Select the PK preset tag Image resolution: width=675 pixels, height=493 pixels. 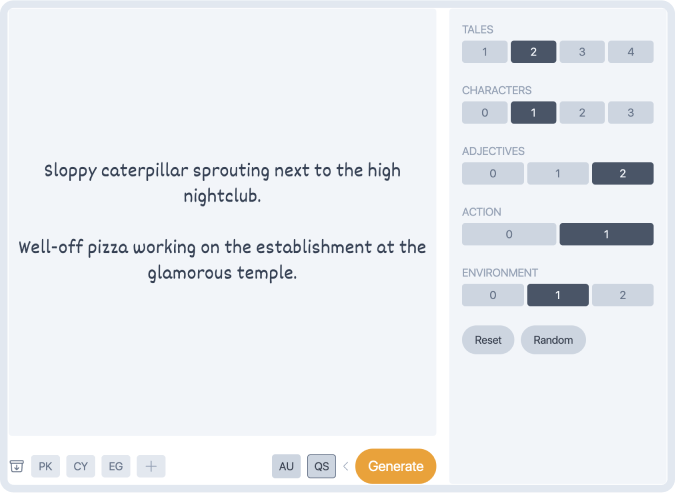tap(46, 466)
